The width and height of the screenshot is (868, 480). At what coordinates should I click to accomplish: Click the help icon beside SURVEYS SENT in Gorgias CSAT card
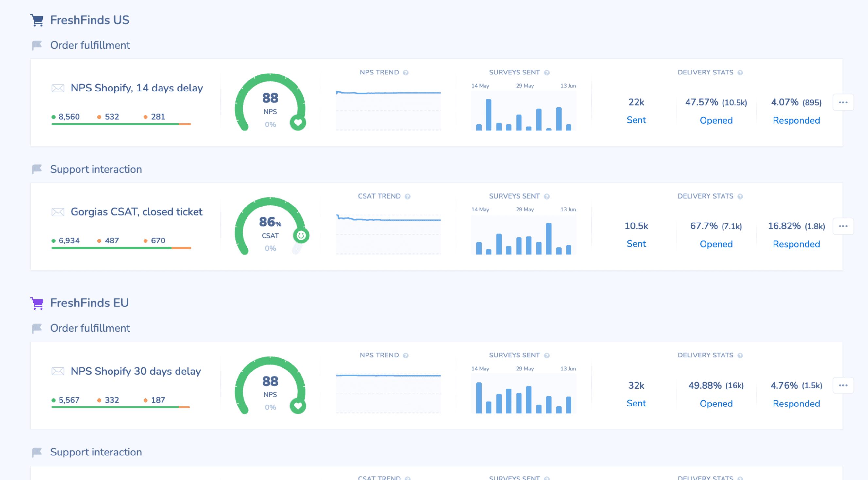click(547, 196)
